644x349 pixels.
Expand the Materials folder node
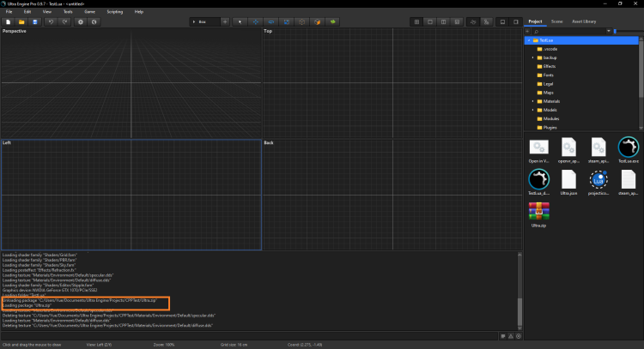pyautogui.click(x=532, y=101)
